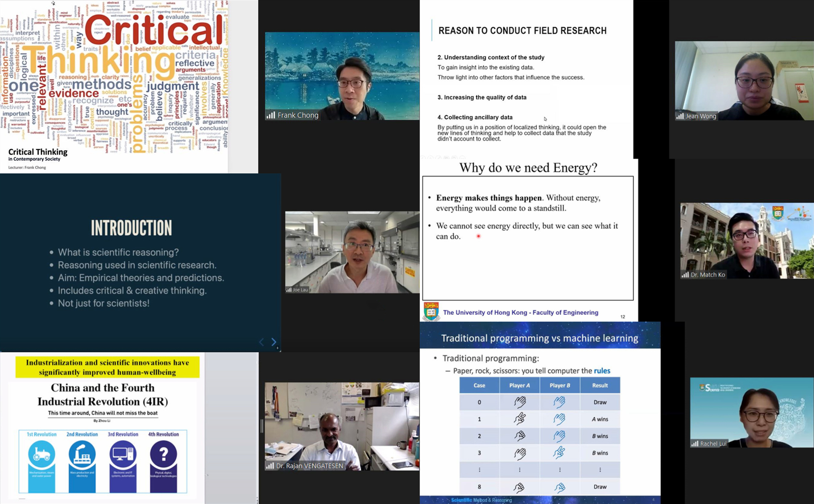Select Joe Lau's video tile
814x504 pixels.
(352, 252)
